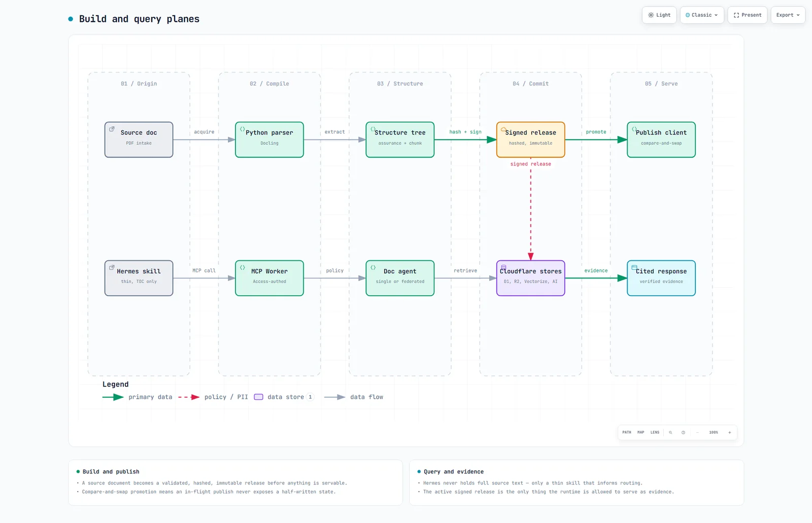Click the code icon on Python parser
Screen dimensions: 812x523
(242, 129)
